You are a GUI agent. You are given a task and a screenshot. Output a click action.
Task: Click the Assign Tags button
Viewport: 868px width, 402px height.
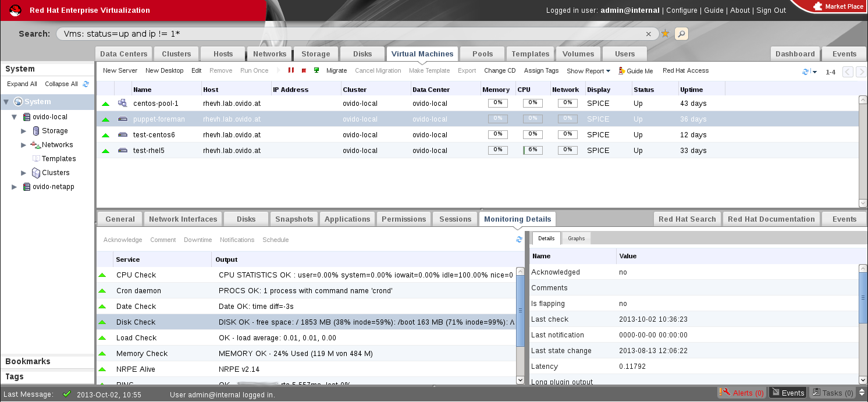coord(541,70)
